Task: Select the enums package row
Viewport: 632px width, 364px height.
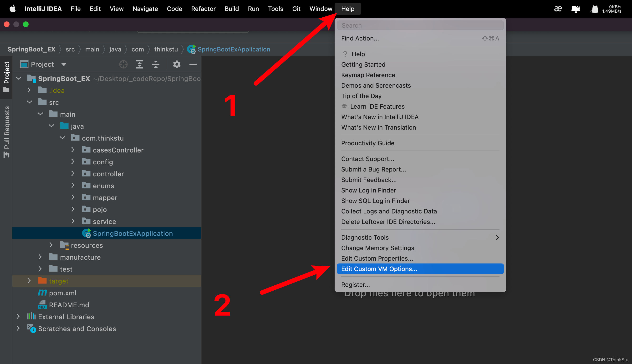Action: (x=107, y=186)
